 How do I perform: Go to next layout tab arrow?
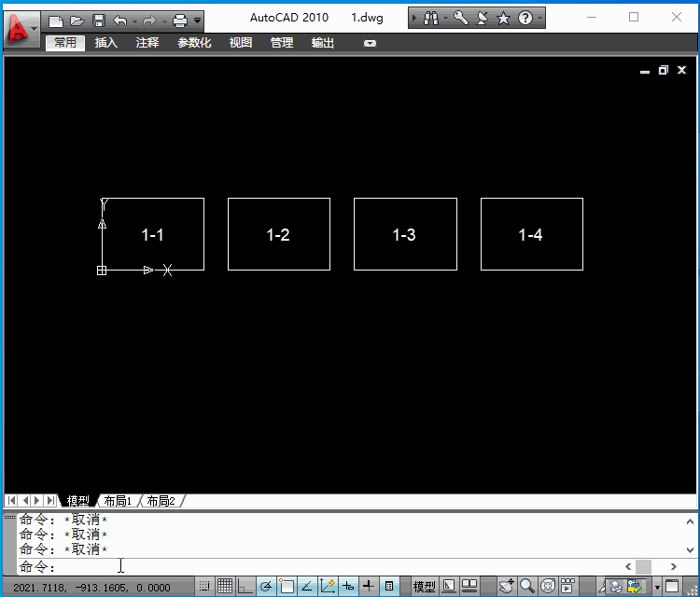pyautogui.click(x=37, y=501)
